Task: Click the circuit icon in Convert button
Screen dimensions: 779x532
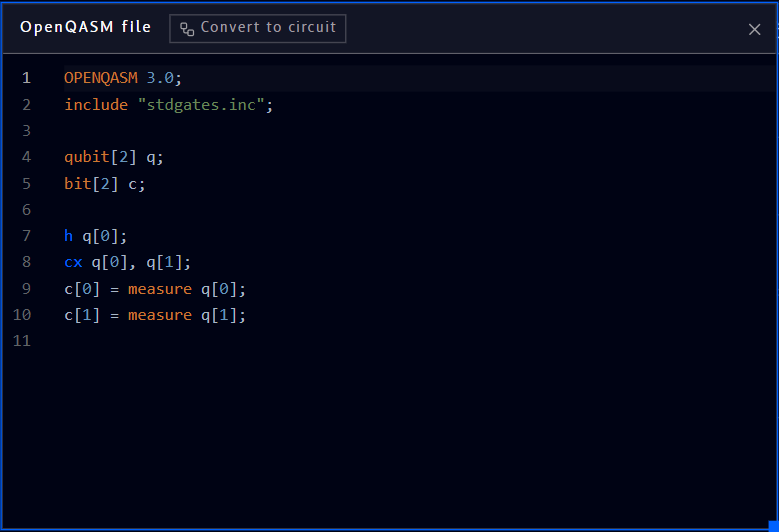Action: click(x=187, y=29)
